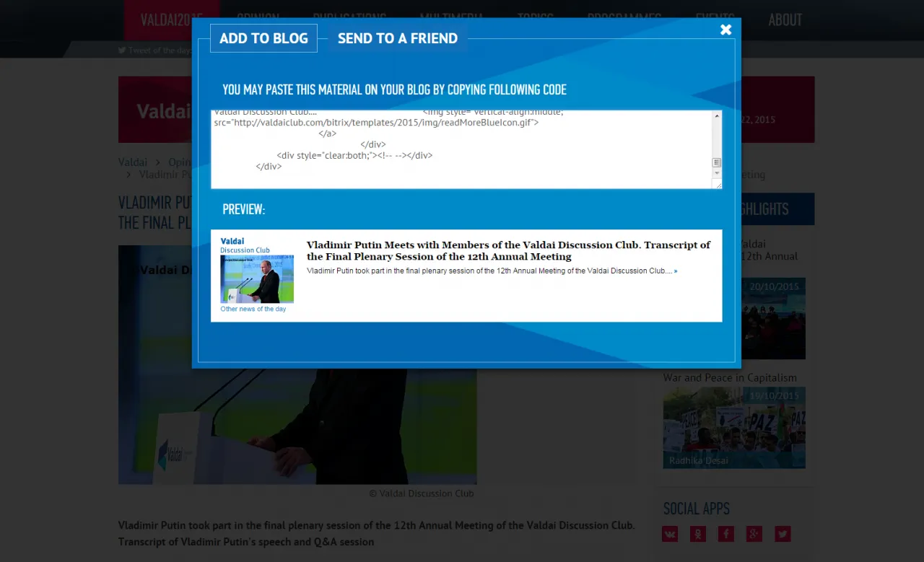The height and width of the screenshot is (562, 924).
Task: Switch to the Add to Blog tab
Action: click(263, 38)
